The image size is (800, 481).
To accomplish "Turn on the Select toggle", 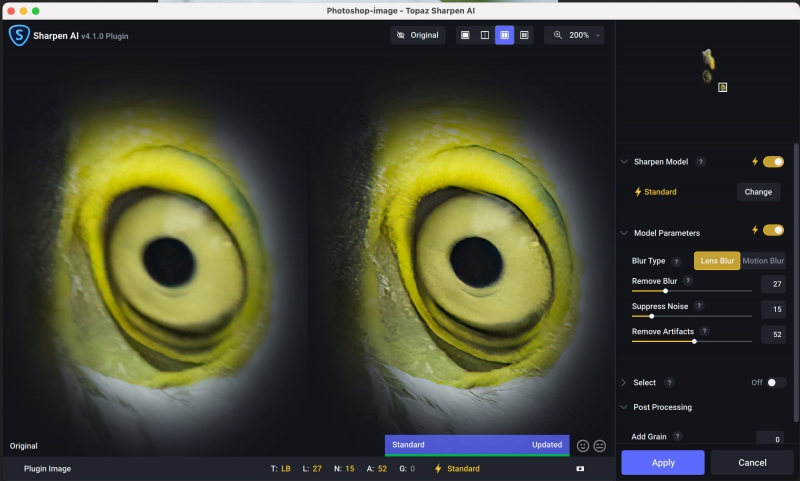I will [775, 383].
